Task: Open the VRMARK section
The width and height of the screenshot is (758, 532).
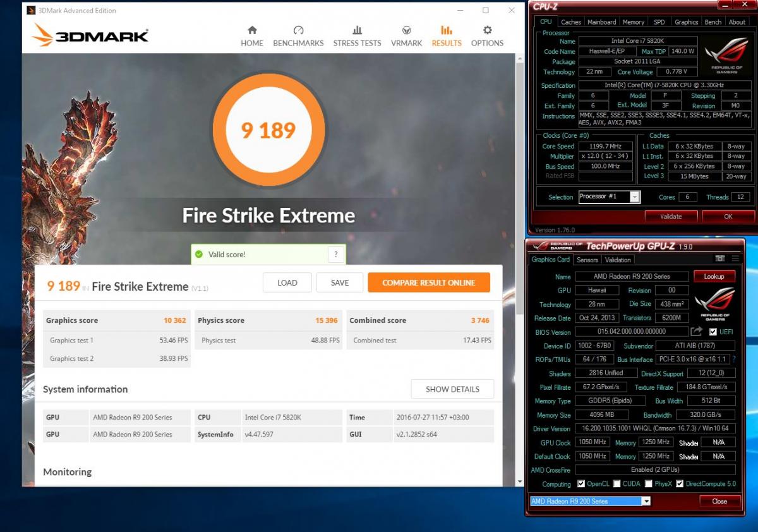Action: tap(407, 36)
